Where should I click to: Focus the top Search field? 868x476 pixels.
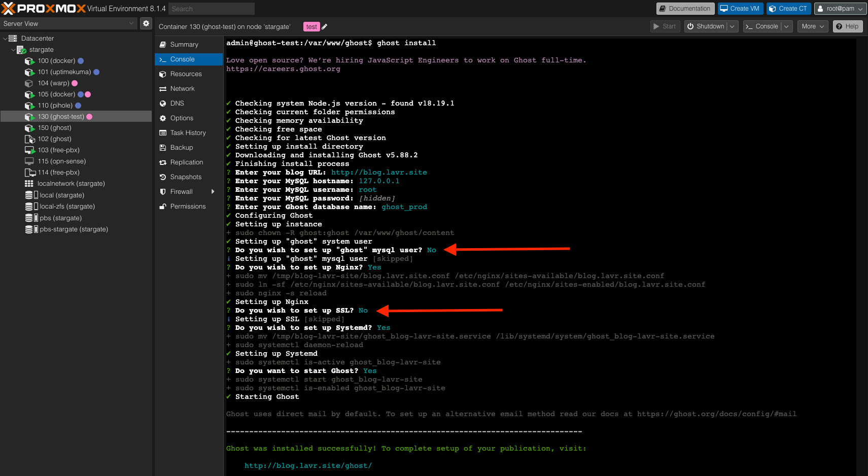tap(211, 9)
